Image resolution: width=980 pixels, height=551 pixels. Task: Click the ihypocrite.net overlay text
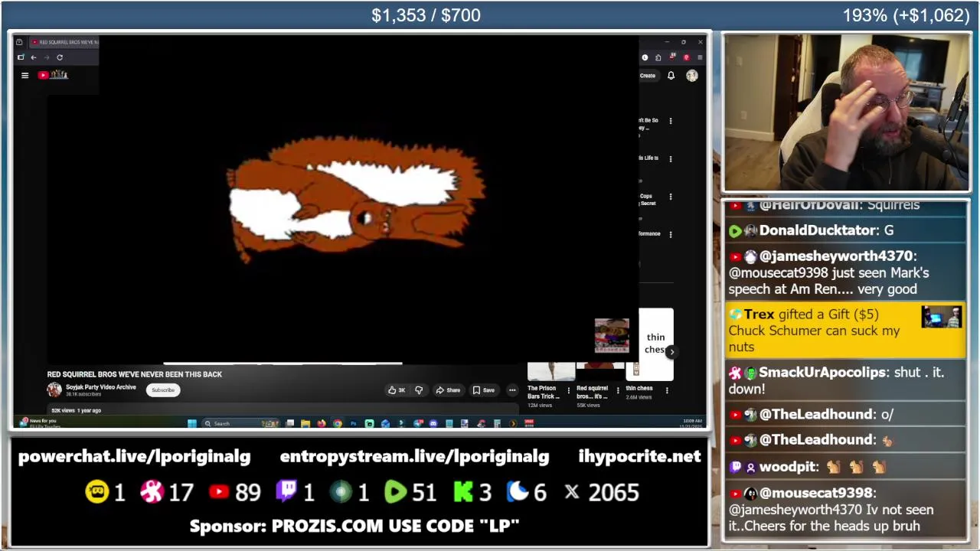639,457
